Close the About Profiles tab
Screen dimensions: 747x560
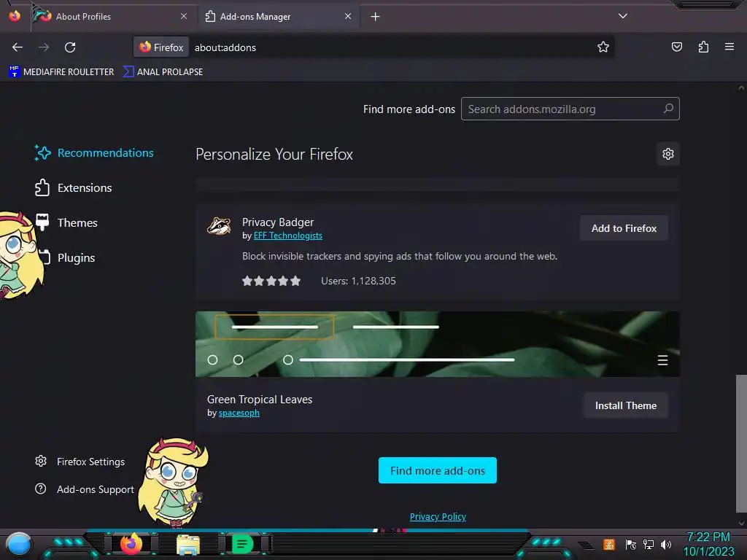(x=184, y=16)
